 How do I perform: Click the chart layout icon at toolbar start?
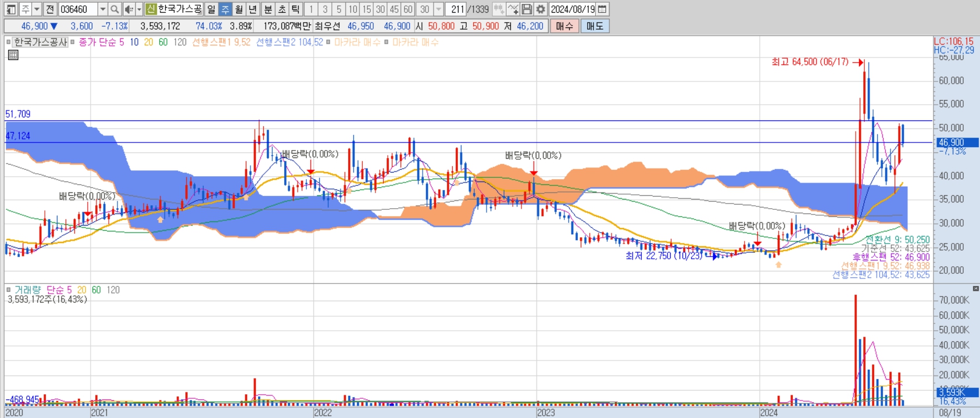11,9
